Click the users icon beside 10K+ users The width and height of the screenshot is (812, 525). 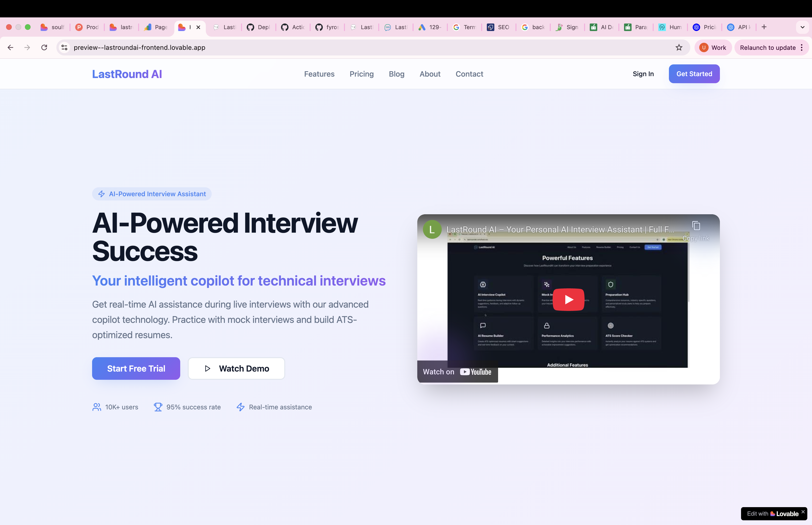point(97,407)
